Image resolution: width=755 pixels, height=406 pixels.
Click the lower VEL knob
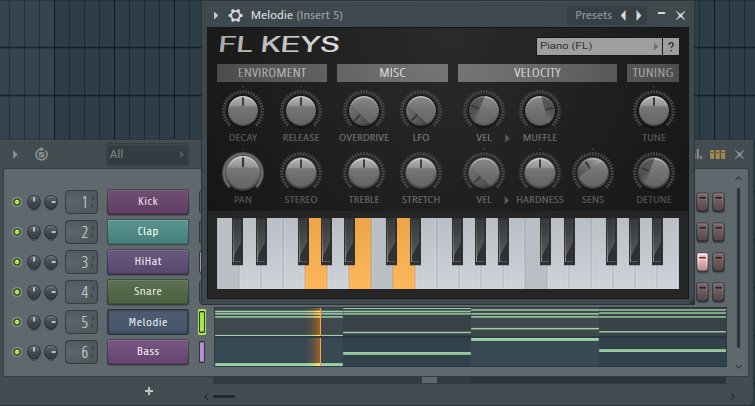484,172
